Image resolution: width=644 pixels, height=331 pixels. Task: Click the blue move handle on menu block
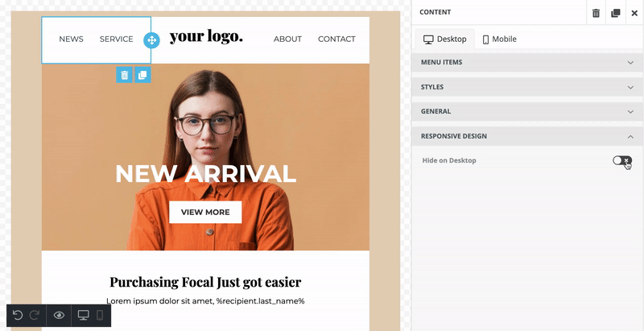[x=151, y=40]
